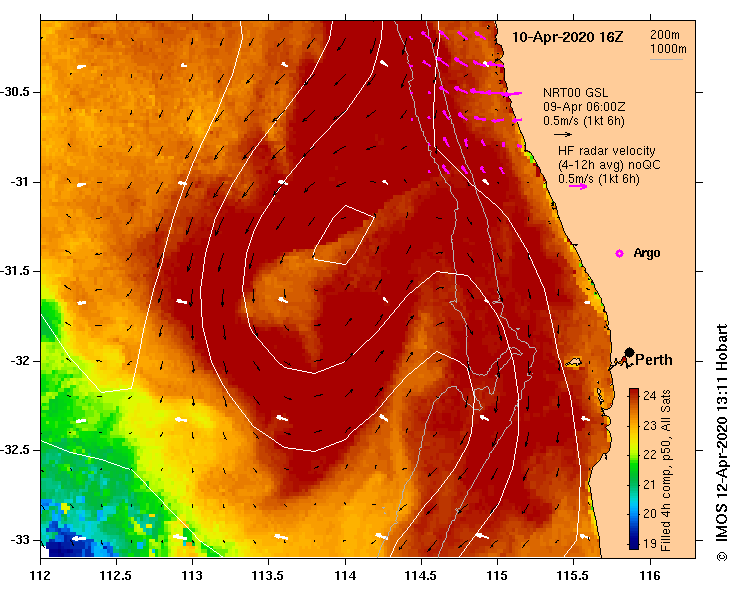Click the magenta Argo float circle symbol
739x592 pixels.
click(619, 254)
